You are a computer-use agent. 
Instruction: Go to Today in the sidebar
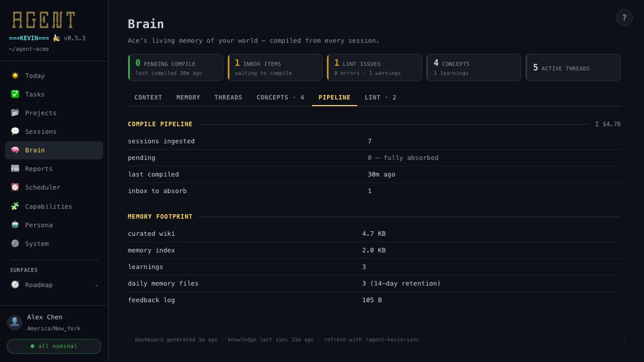[54, 75]
